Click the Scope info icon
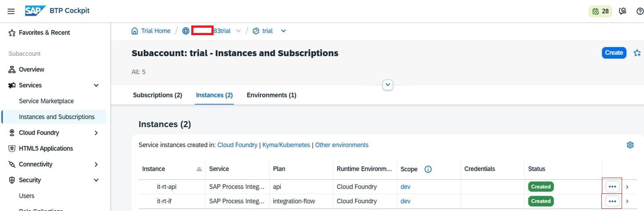644x211 pixels. coord(428,169)
